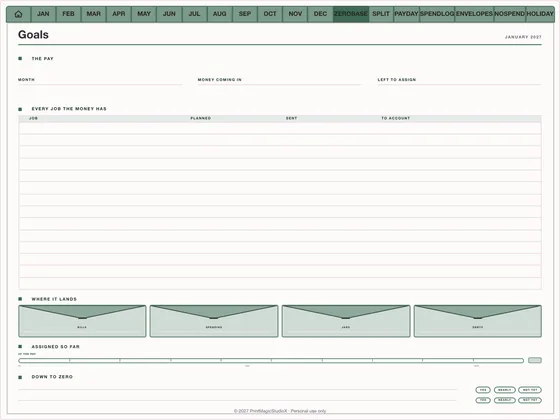Mark NEARLY on second Down To Zero line
This screenshot has width=560, height=420.
(x=505, y=400)
